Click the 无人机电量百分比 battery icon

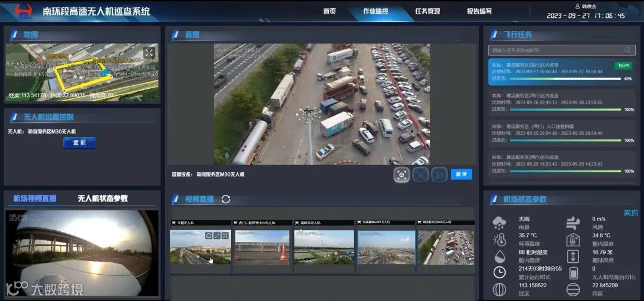coord(573,272)
